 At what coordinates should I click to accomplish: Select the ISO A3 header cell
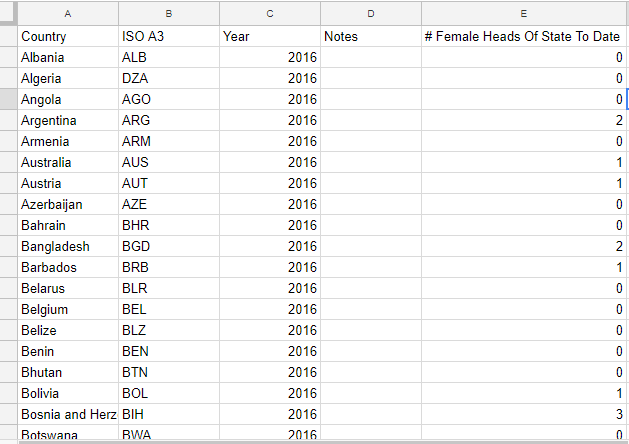(x=169, y=36)
